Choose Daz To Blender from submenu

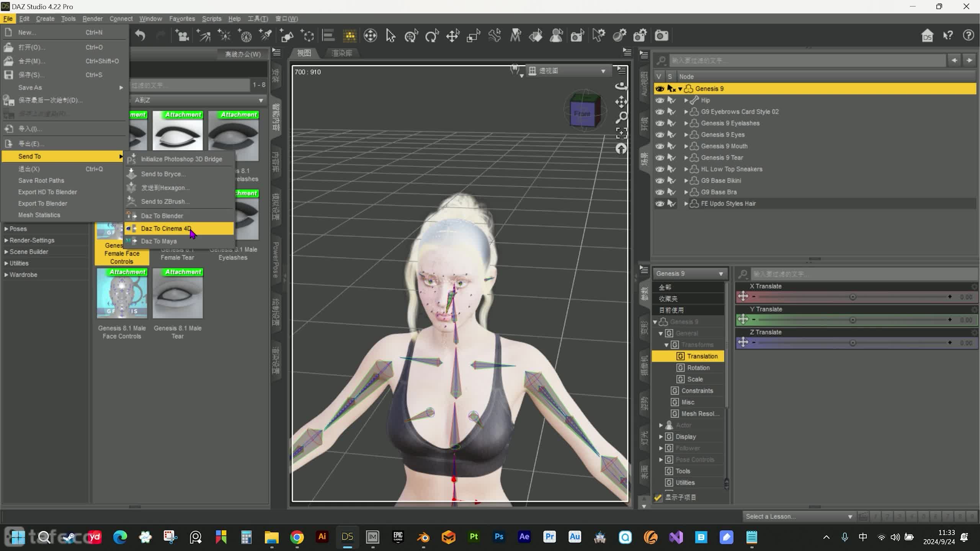pos(179,216)
